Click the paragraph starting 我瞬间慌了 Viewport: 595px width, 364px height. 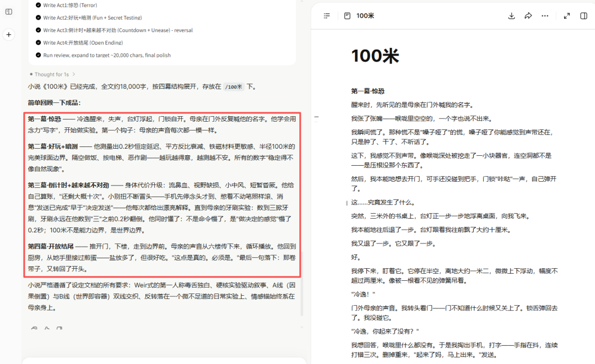[452, 137]
